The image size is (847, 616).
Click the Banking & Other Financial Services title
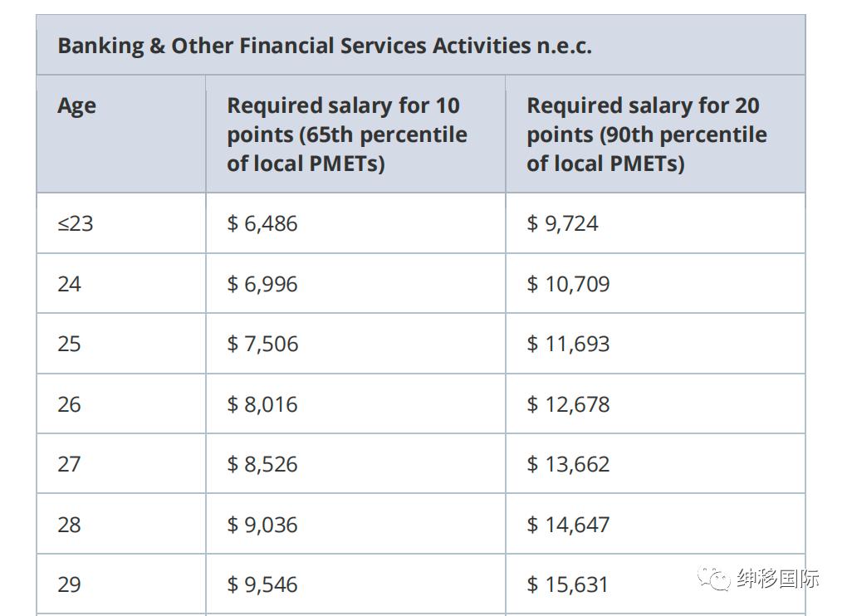click(x=325, y=46)
